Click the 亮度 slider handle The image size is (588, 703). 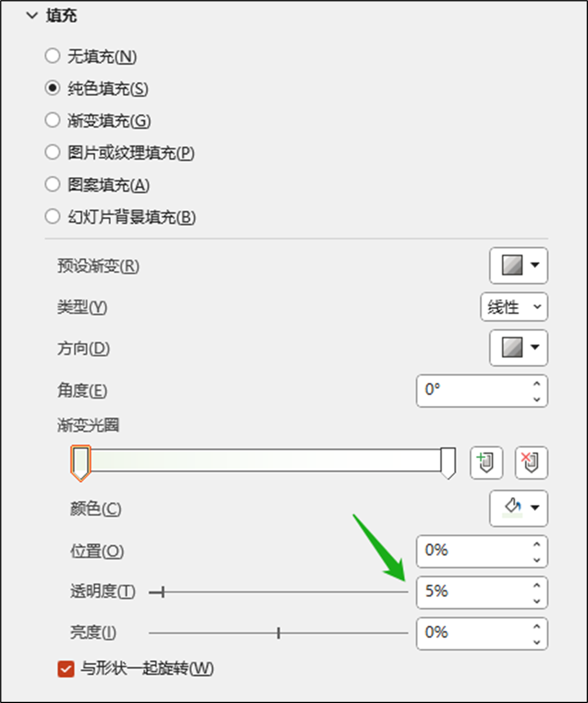pos(279,633)
